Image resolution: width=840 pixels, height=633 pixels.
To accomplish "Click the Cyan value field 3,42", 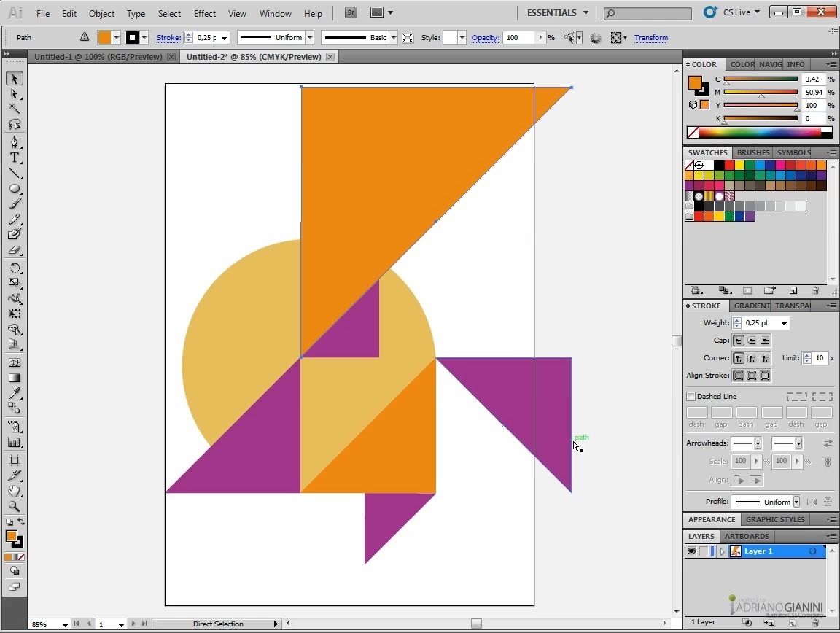I will (812, 79).
